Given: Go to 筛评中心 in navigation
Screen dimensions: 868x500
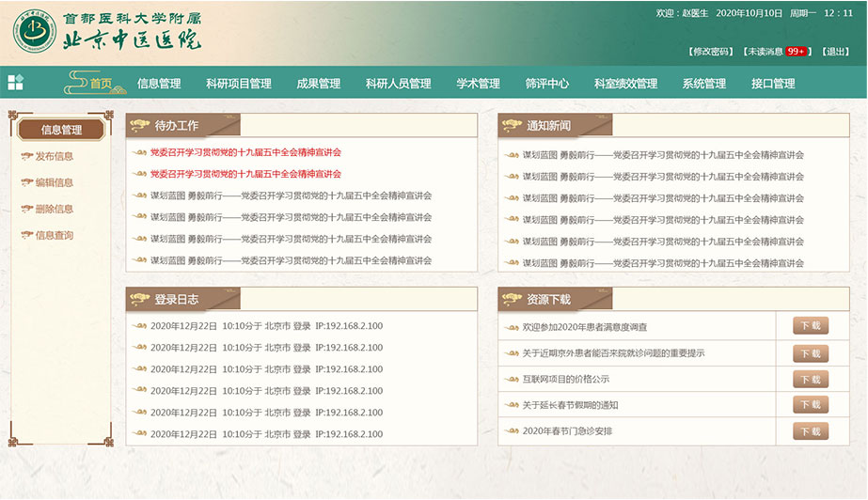Looking at the screenshot, I should pyautogui.click(x=546, y=84).
